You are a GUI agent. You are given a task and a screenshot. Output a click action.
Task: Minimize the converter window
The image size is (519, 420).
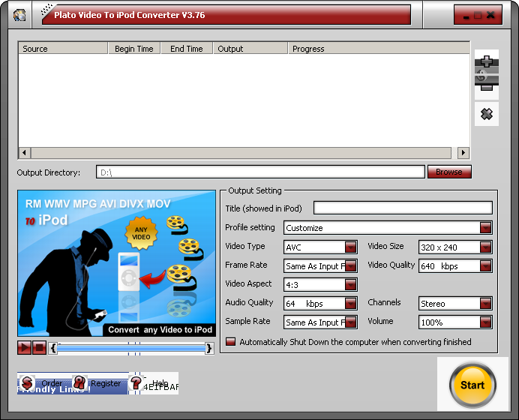coord(466,16)
